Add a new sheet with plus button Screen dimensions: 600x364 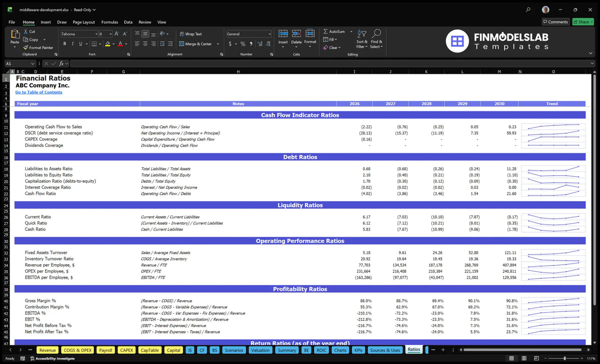442,350
